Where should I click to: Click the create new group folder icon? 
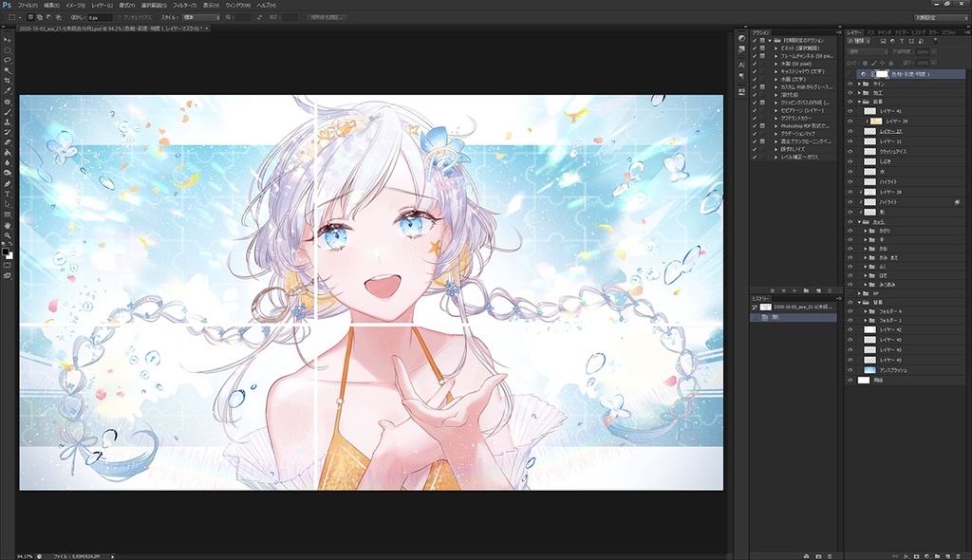[938, 556]
